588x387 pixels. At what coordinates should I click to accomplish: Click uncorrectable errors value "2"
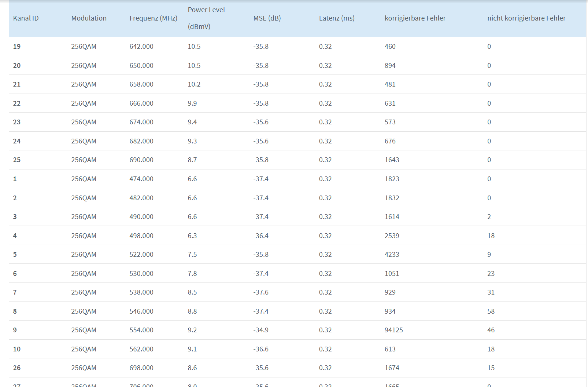point(489,217)
